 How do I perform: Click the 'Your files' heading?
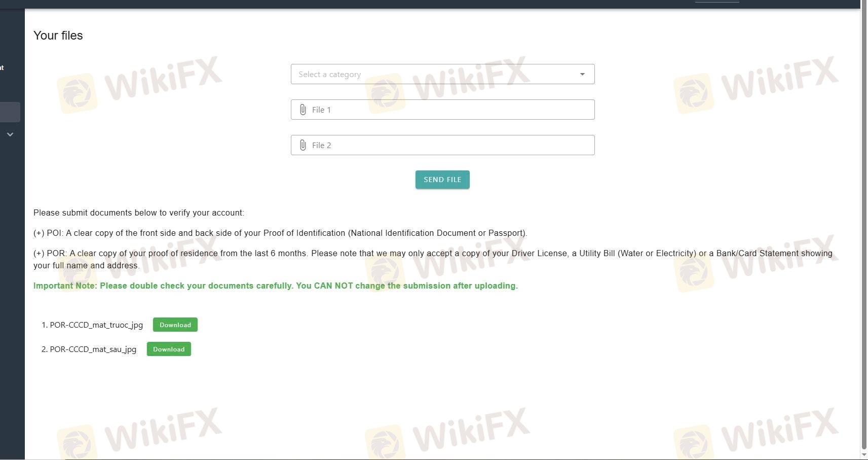click(x=58, y=36)
